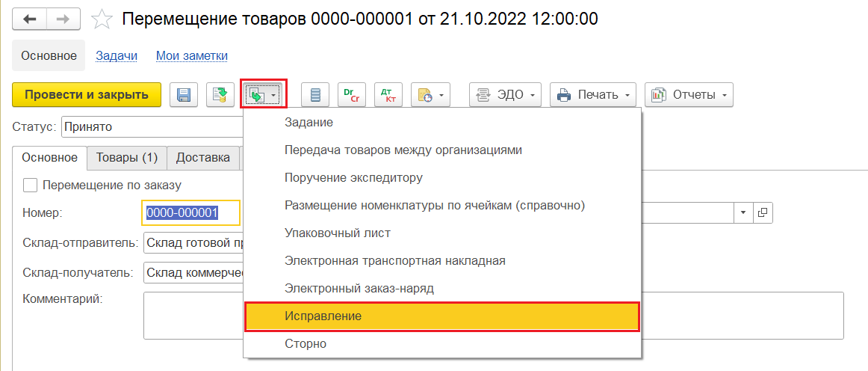Viewport: 868px width, 371px height.
Task: Click the Склад-получатель field
Action: point(193,273)
